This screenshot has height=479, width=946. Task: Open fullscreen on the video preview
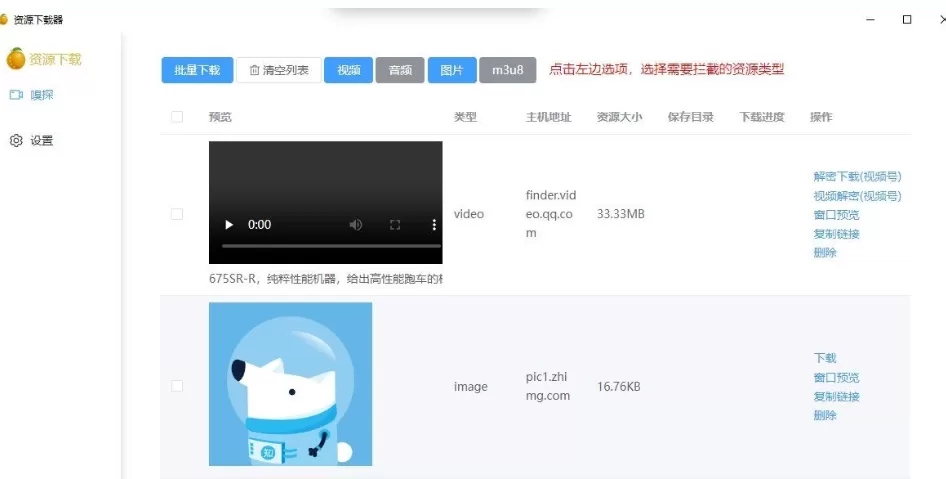395,225
